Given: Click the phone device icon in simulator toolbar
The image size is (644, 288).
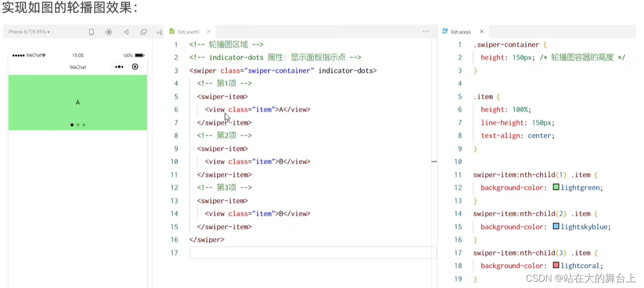Looking at the screenshot, I should click(92, 32).
